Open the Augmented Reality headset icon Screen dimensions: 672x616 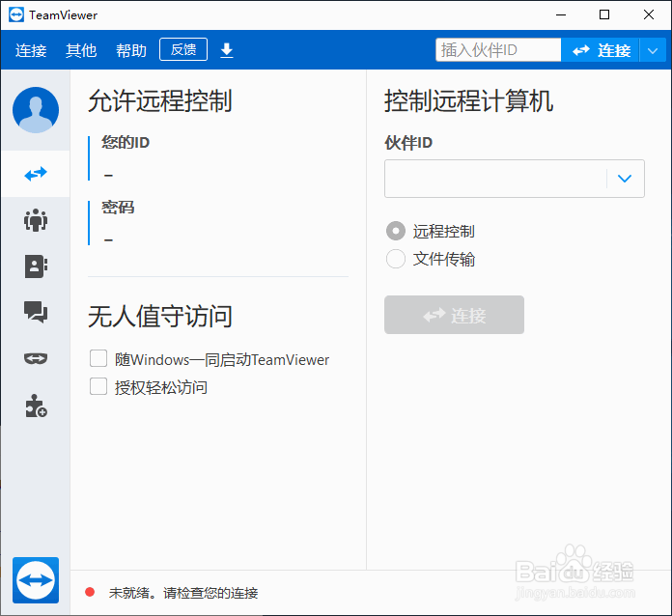click(36, 358)
